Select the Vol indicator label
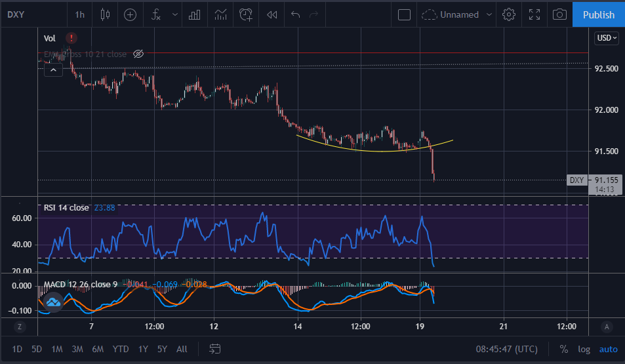The height and width of the screenshot is (364, 625). click(49, 38)
